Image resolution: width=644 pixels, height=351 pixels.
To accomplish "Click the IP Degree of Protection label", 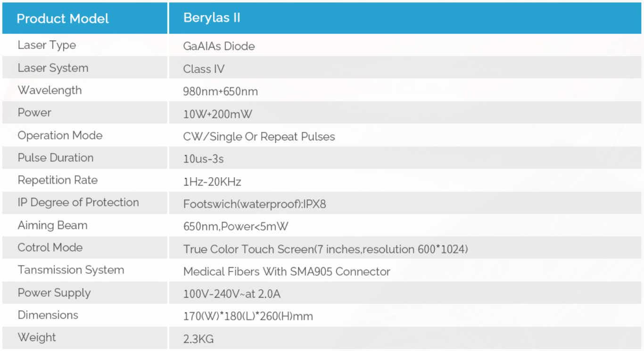I will [x=78, y=203].
